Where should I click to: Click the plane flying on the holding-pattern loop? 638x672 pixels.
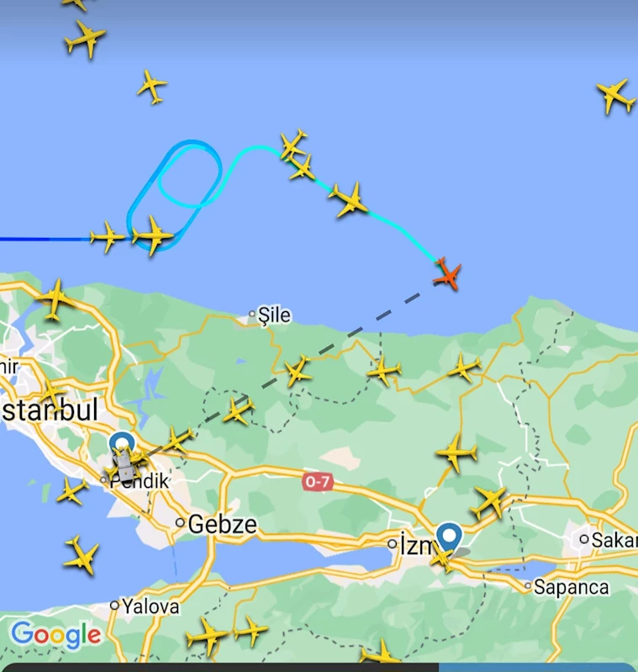[152, 235]
